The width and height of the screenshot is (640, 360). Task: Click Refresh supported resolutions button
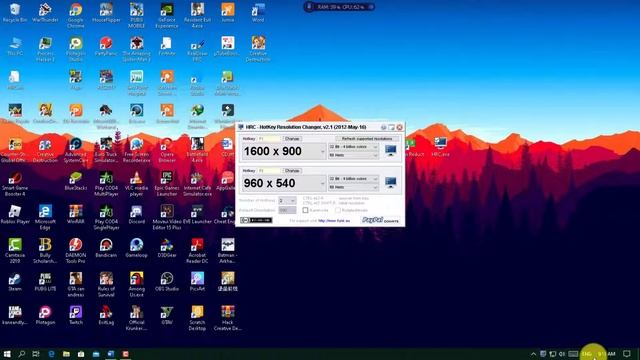[x=367, y=139]
